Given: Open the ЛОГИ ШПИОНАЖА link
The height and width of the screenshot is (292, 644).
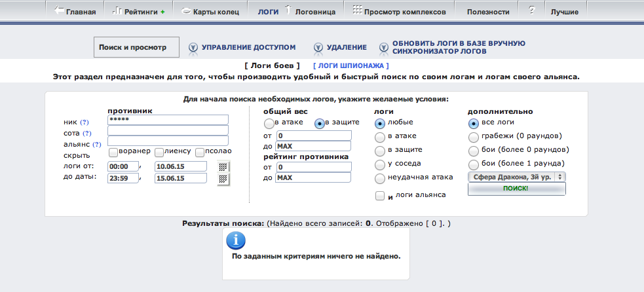Looking at the screenshot, I should click(x=351, y=65).
